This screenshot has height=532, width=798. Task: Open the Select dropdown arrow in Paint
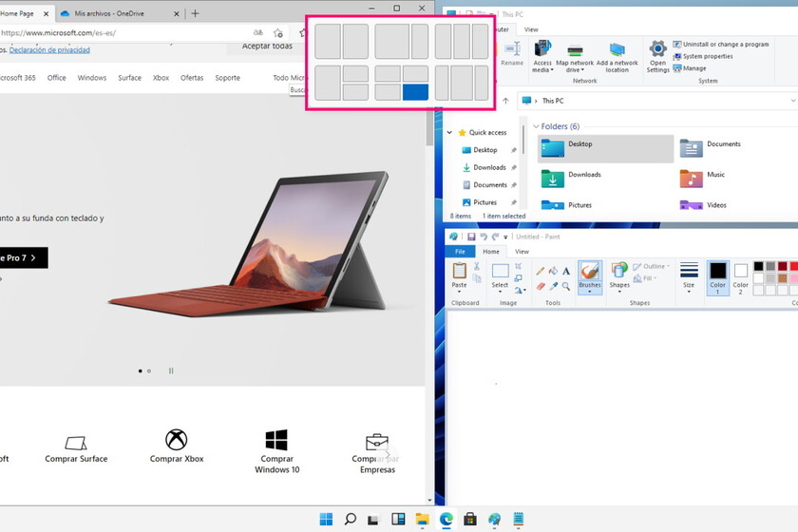[500, 292]
